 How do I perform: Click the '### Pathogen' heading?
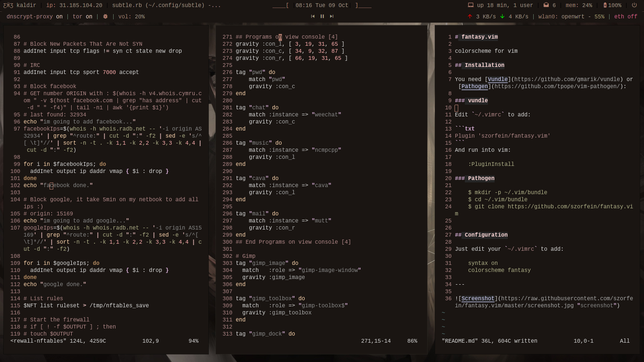click(475, 178)
